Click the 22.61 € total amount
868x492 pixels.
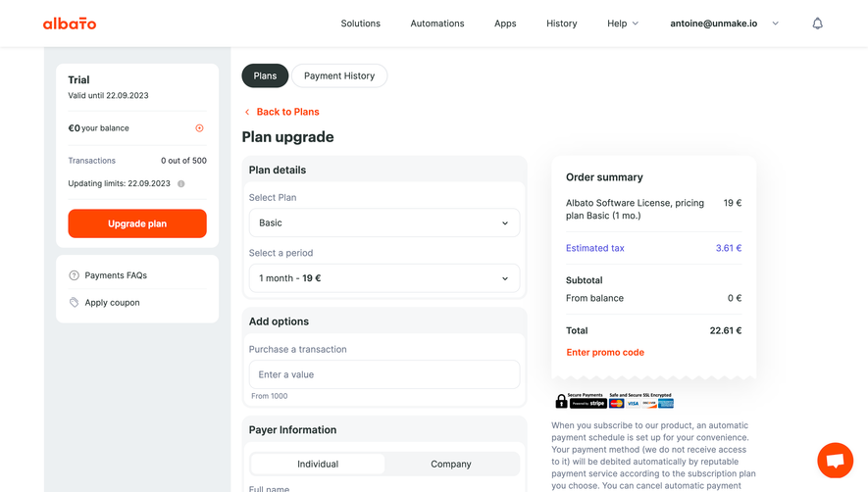point(726,330)
